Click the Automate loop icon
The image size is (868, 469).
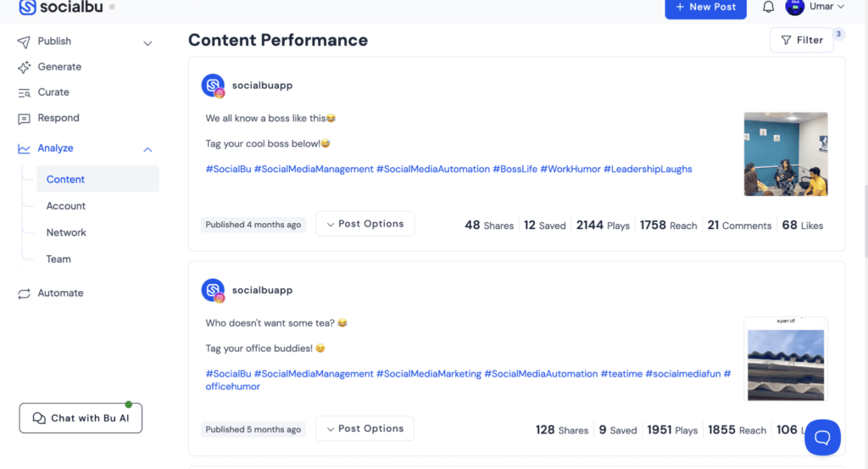click(x=24, y=293)
